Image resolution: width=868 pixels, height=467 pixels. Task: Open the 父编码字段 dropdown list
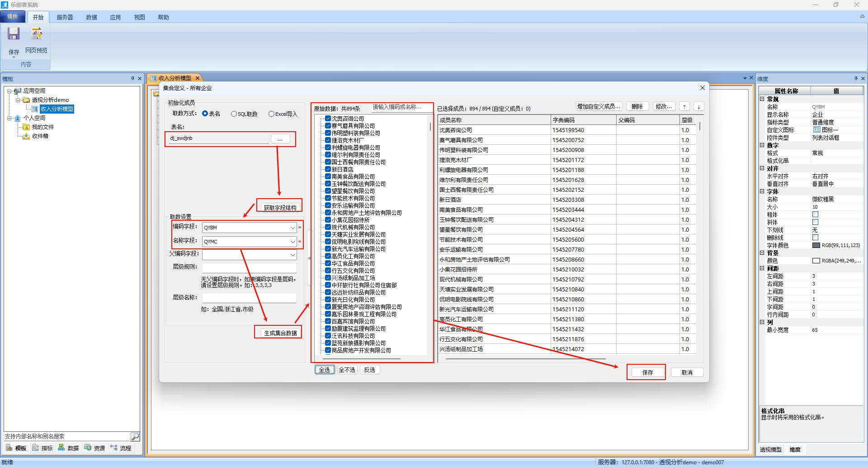click(292, 255)
